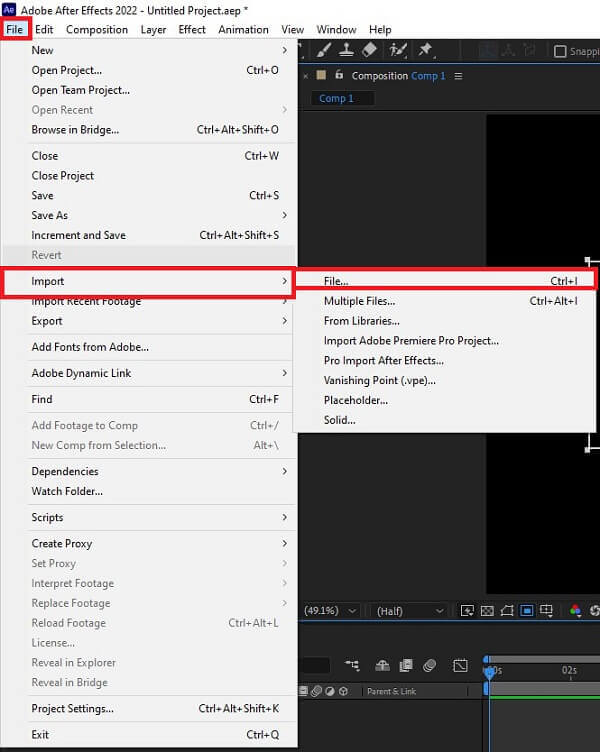Image resolution: width=600 pixels, height=752 pixels.
Task: Toggle hide shy layers icon in timeline
Action: click(382, 665)
